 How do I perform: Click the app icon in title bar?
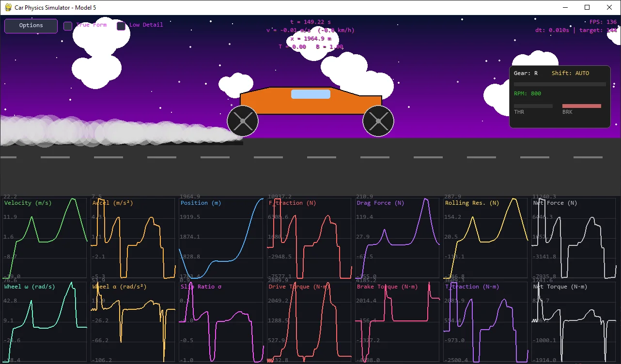click(8, 7)
